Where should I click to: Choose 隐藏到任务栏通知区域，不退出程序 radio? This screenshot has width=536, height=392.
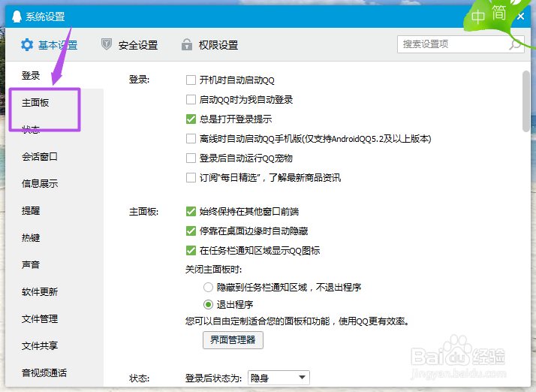(x=208, y=287)
